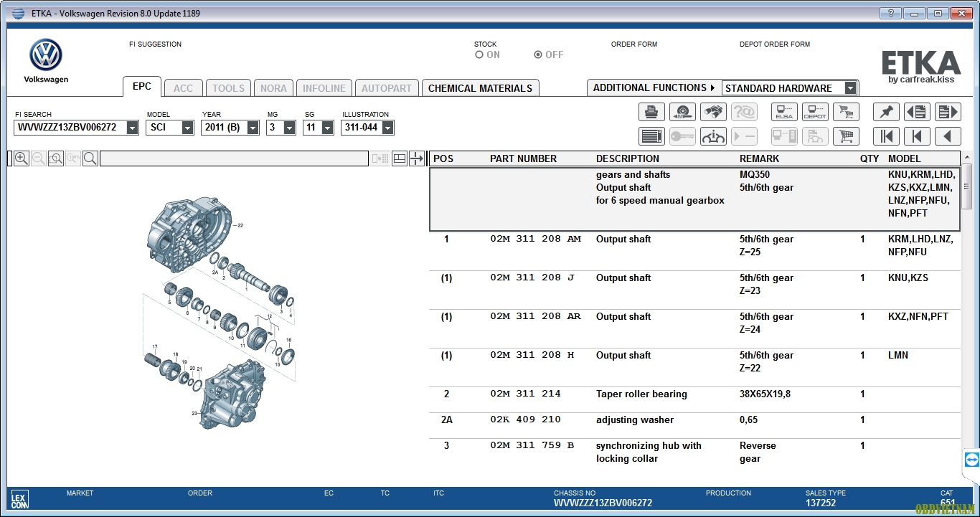
Task: Click the window help question mark button
Action: click(890, 13)
